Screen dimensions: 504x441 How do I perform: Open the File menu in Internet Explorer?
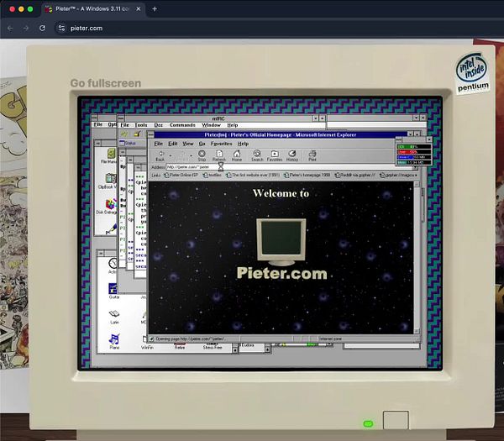pos(159,144)
